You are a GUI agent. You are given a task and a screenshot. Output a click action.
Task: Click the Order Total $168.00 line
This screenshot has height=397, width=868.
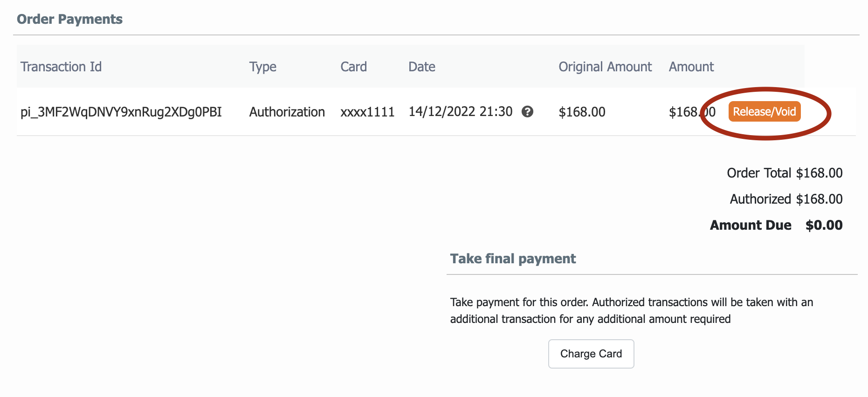pos(784,173)
